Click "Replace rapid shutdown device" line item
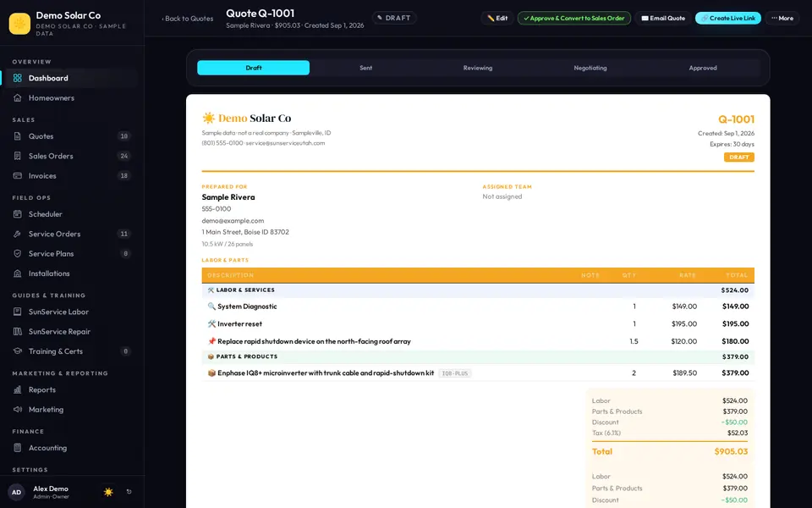Viewport: 812px width, 508px height. pyautogui.click(x=314, y=341)
